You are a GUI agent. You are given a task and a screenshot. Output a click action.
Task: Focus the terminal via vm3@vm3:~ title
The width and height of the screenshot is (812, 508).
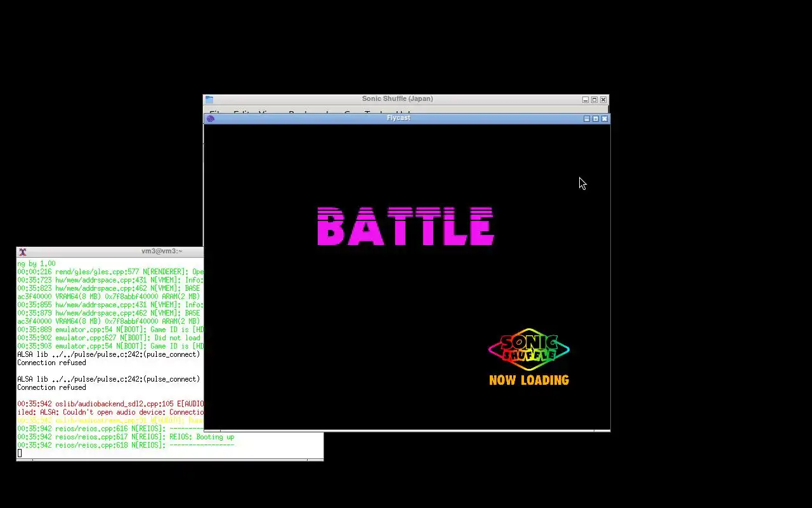pos(162,251)
